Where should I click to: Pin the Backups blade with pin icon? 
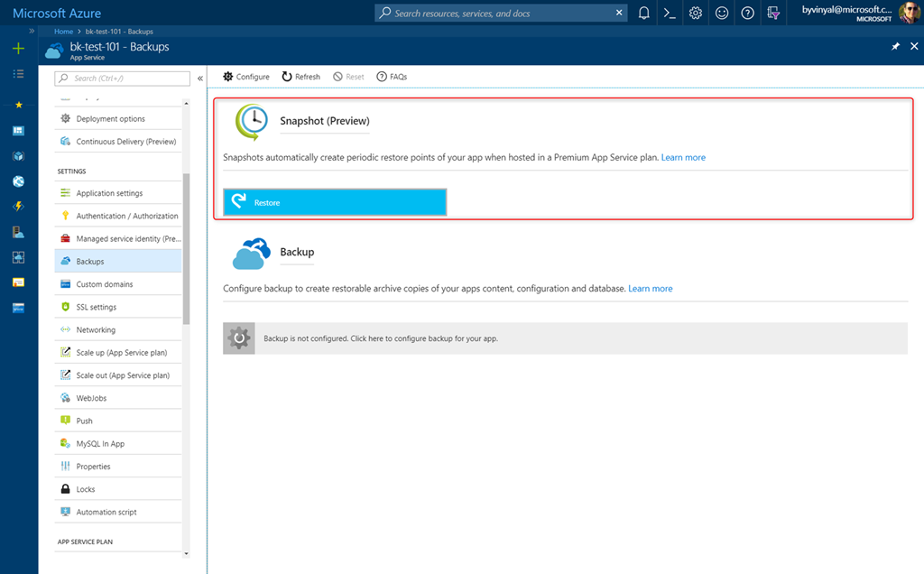[x=895, y=47]
